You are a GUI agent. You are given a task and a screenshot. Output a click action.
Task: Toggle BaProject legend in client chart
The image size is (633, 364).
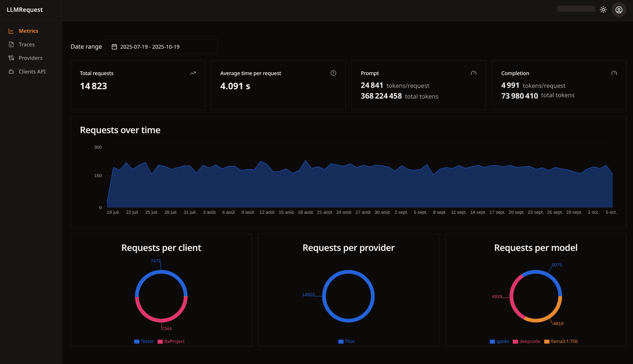171,341
